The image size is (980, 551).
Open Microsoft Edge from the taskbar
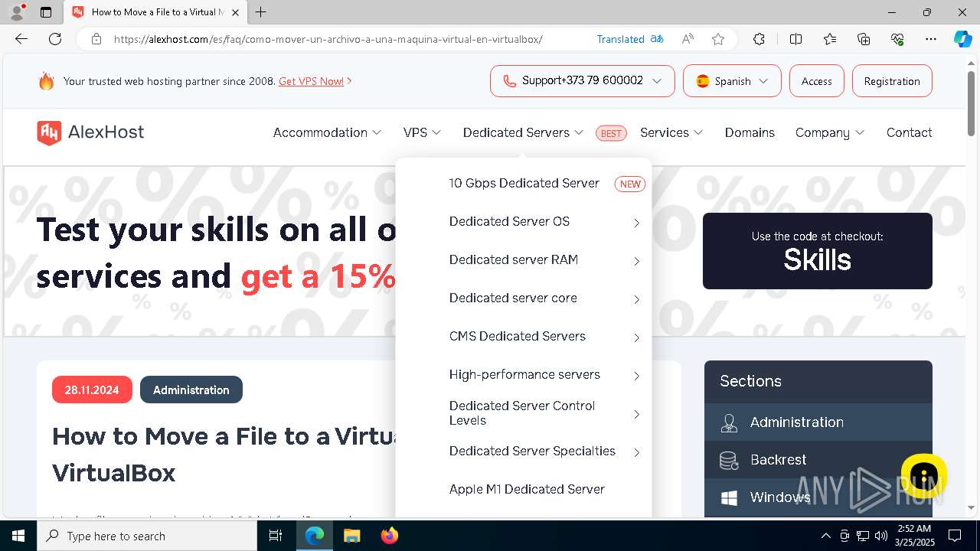(315, 536)
